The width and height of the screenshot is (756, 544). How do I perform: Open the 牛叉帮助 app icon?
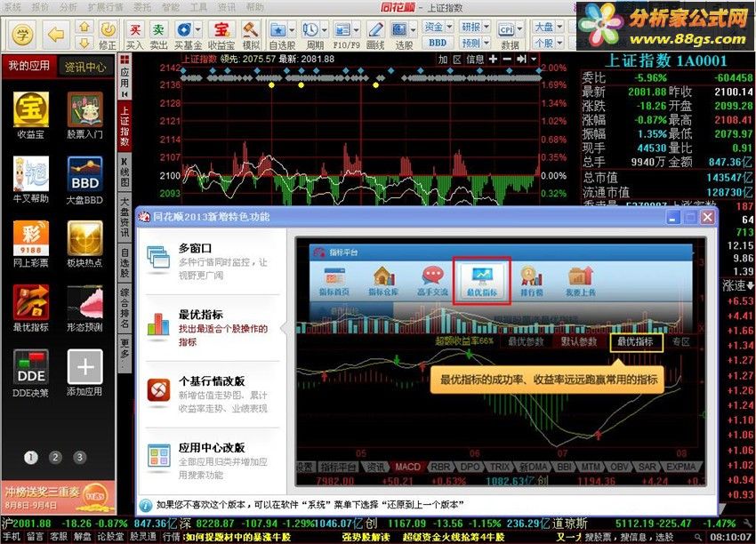tap(30, 180)
